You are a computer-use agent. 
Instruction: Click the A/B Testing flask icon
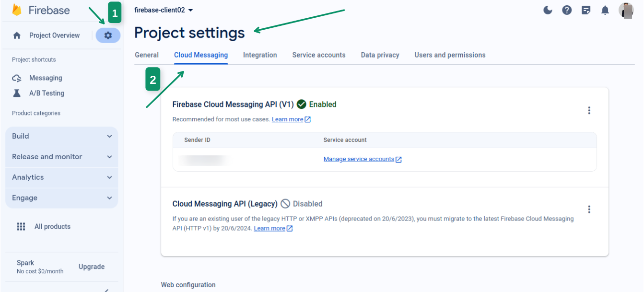point(17,93)
